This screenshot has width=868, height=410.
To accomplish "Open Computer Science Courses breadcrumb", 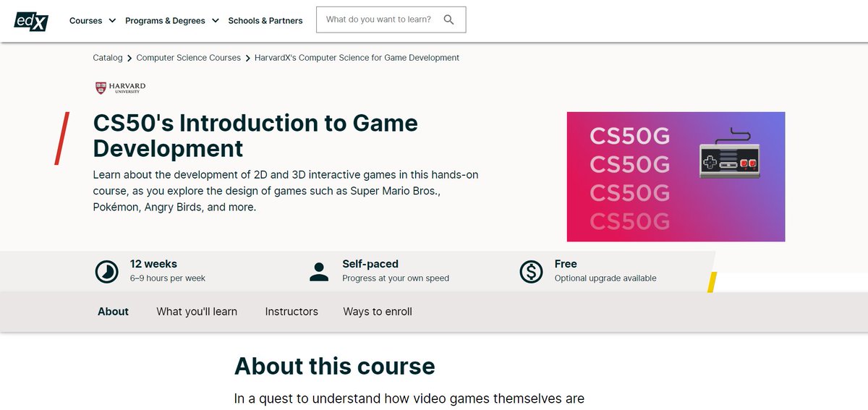I will click(x=189, y=58).
